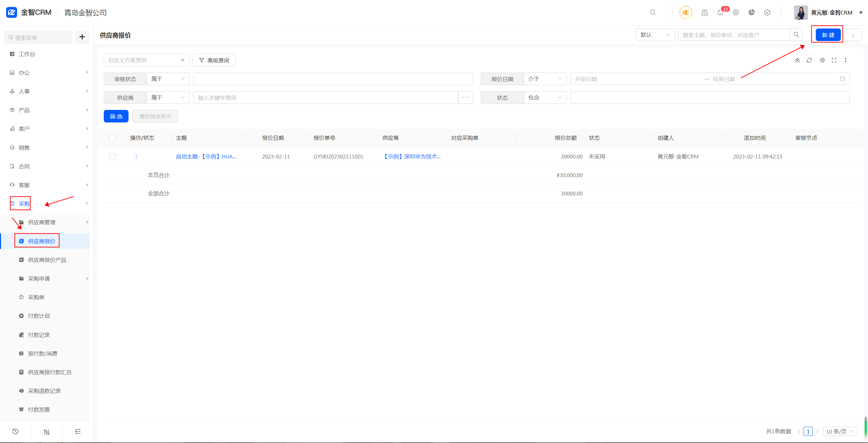Image resolution: width=868 pixels, height=443 pixels.
Task: Open the pie chart statistics icon
Action: (752, 13)
